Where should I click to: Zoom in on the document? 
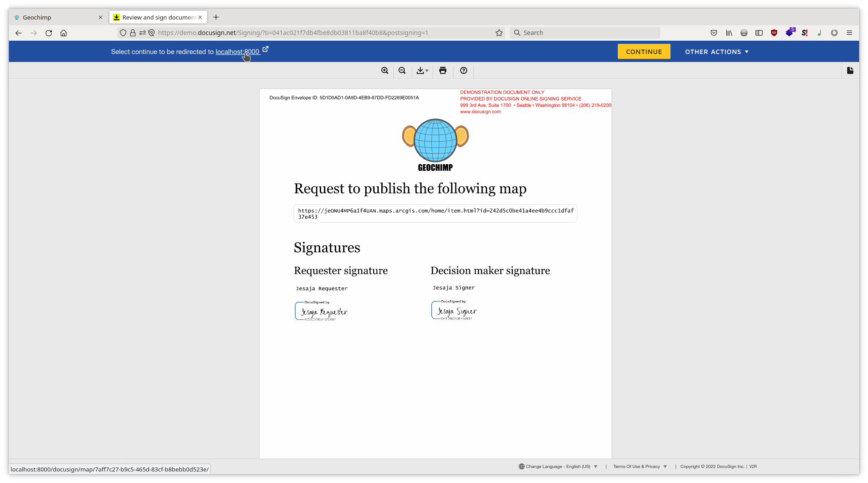385,70
